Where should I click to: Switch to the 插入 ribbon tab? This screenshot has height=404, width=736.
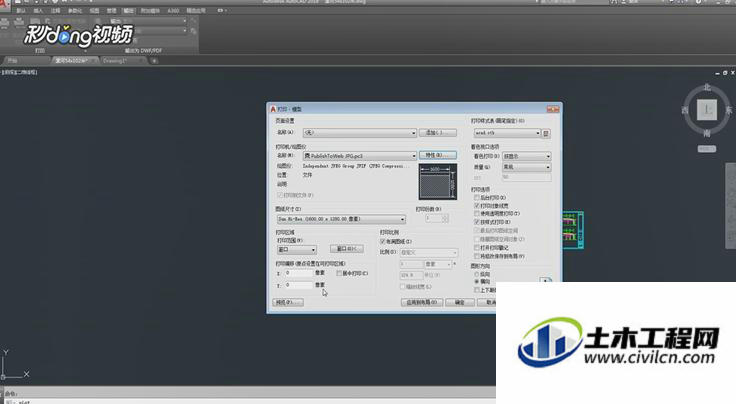[x=38, y=10]
